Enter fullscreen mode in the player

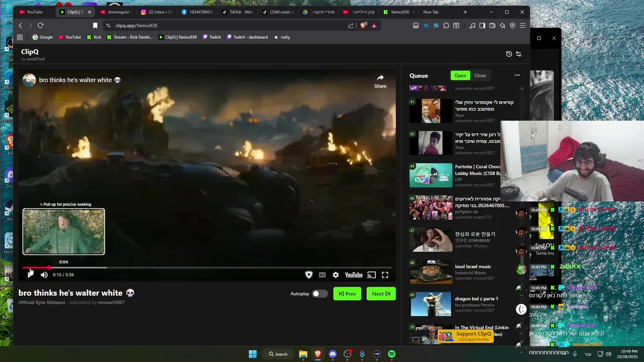[385, 275]
